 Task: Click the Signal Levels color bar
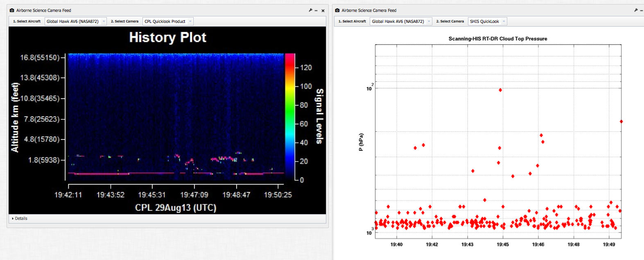point(290,117)
